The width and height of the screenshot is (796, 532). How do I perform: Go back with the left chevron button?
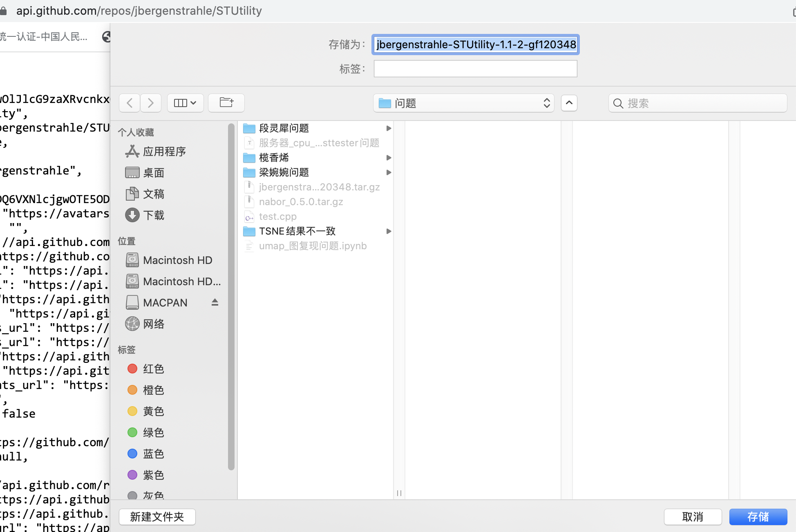tap(130, 103)
